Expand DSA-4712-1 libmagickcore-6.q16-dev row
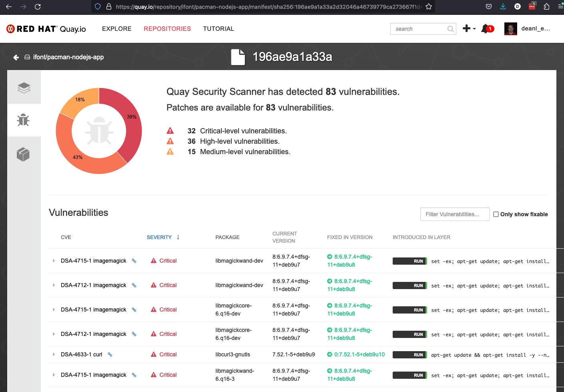The image size is (564, 392). [x=54, y=334]
